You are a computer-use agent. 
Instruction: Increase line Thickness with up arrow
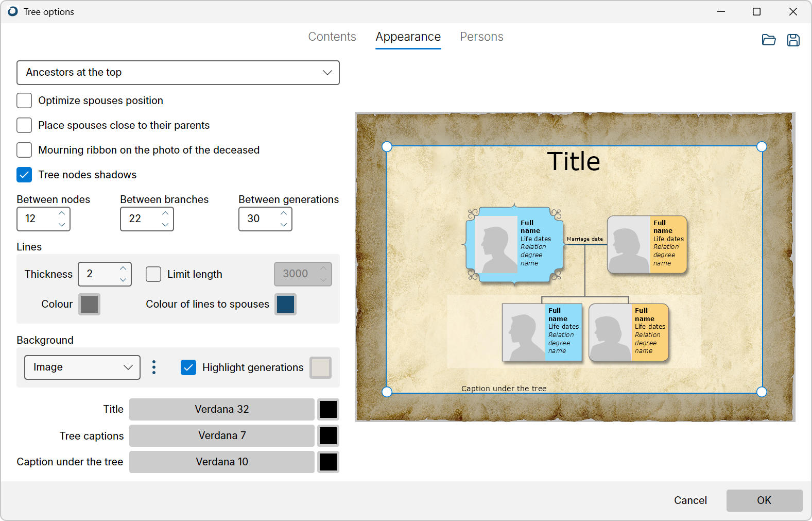(123, 268)
